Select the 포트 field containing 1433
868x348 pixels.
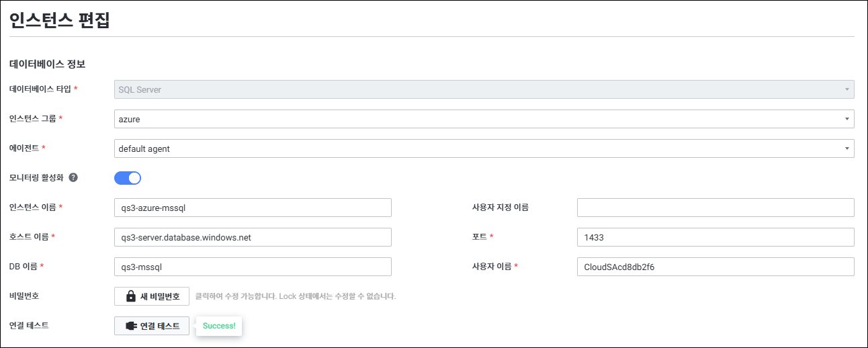tap(715, 237)
